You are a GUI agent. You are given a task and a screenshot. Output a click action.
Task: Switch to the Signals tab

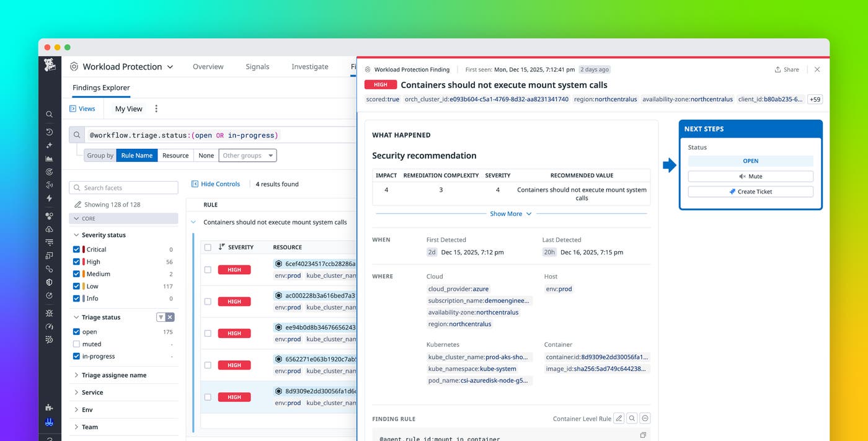(257, 66)
